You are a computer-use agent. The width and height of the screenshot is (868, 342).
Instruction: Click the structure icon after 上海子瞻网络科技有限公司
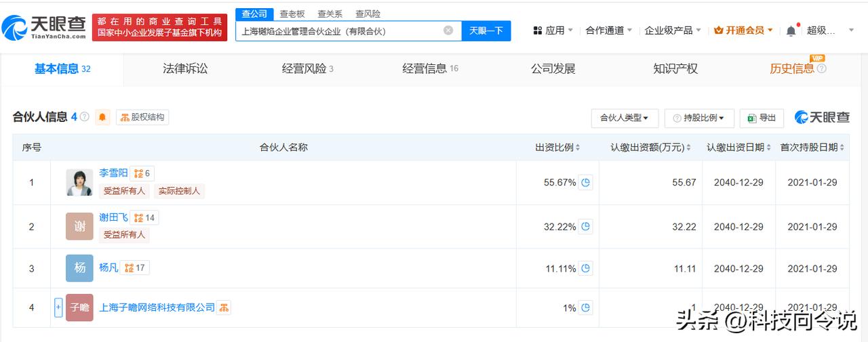[224, 308]
